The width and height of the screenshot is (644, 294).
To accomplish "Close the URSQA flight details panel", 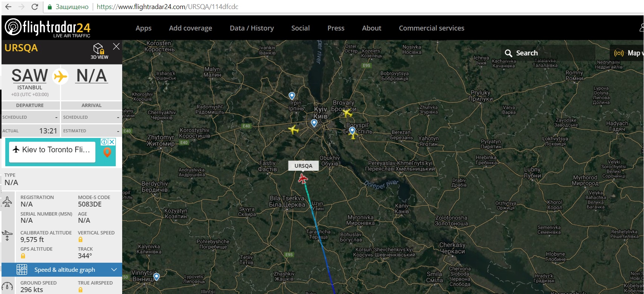I will point(116,46).
